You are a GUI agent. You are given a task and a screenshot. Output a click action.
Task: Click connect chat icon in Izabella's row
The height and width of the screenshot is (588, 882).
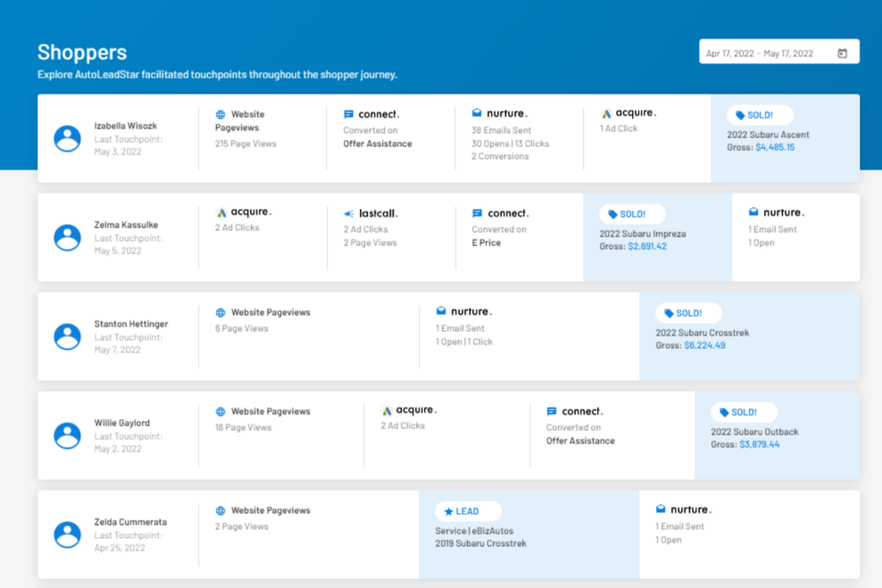[349, 115]
